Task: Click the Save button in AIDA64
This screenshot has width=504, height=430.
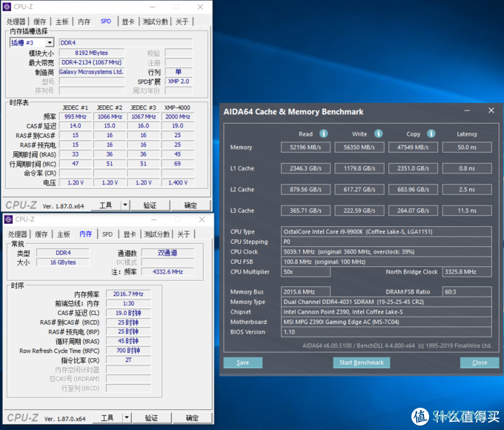Action: pyautogui.click(x=242, y=363)
